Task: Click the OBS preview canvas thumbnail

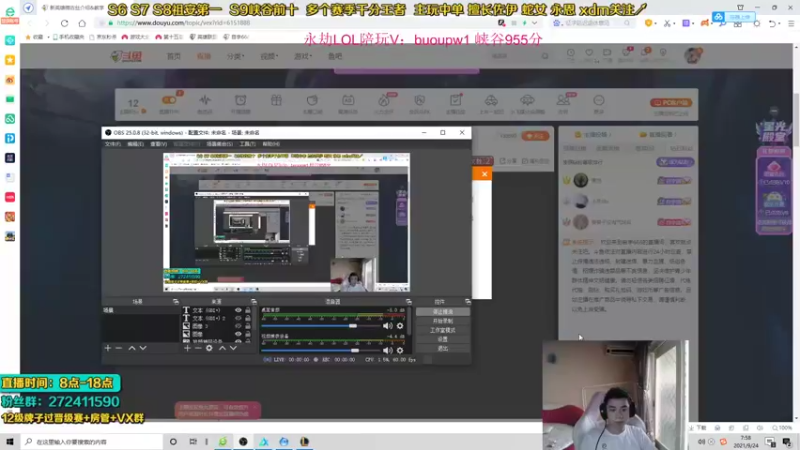Action: [x=286, y=222]
